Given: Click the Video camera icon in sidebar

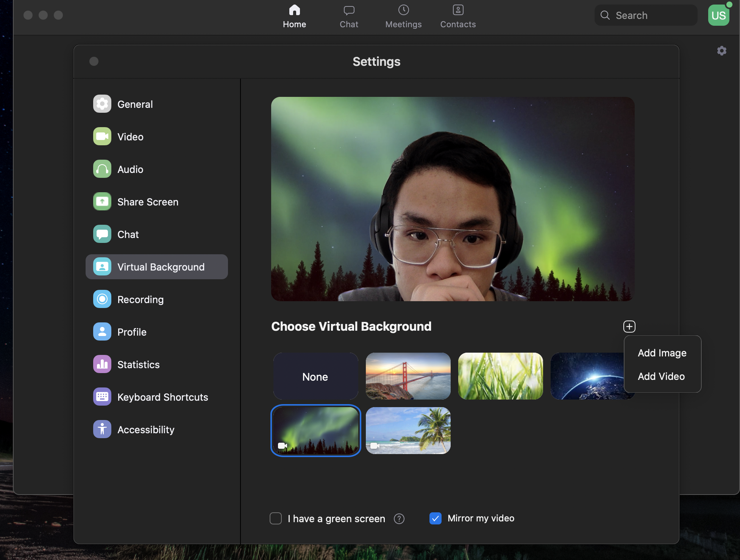Looking at the screenshot, I should pyautogui.click(x=102, y=137).
